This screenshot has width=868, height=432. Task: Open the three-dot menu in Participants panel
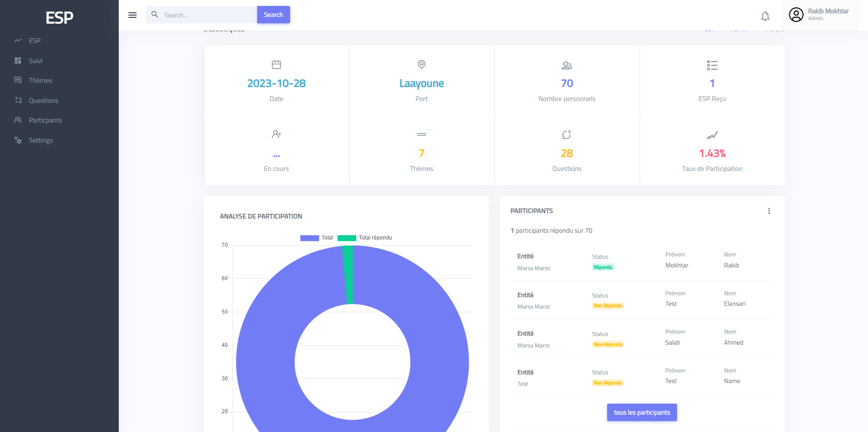pos(769,211)
